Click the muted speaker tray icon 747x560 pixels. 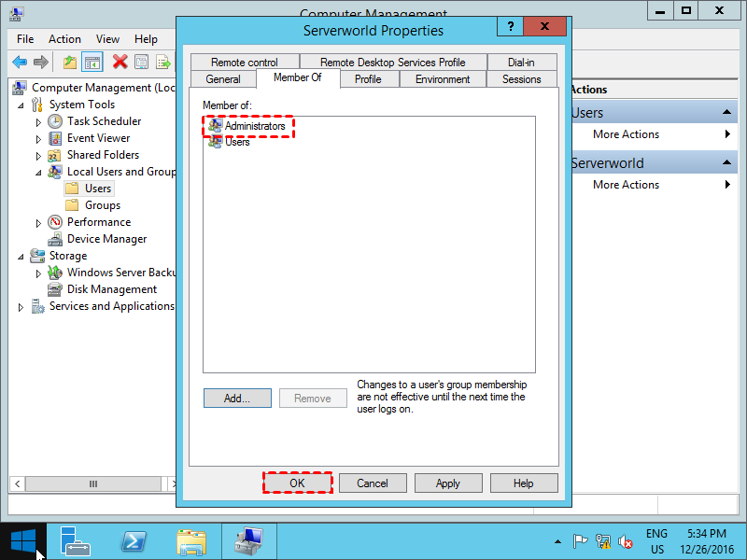(x=625, y=542)
